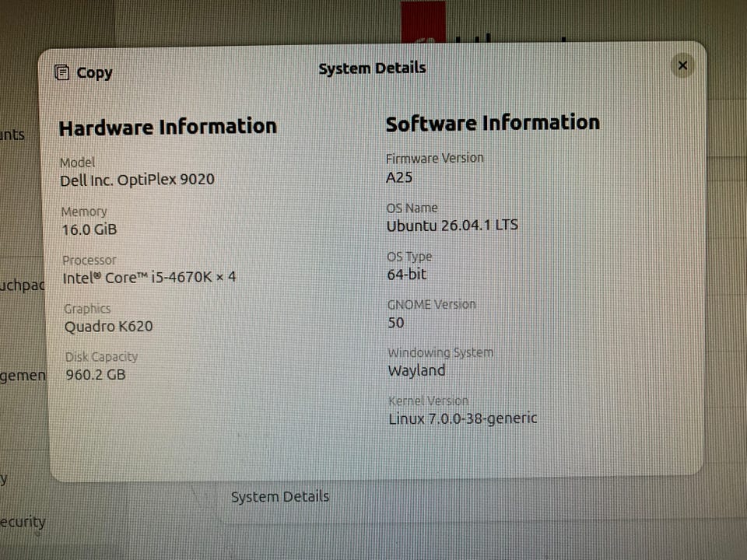Click the memory value '16.0 GiB'
The image size is (747, 560).
coord(89,229)
